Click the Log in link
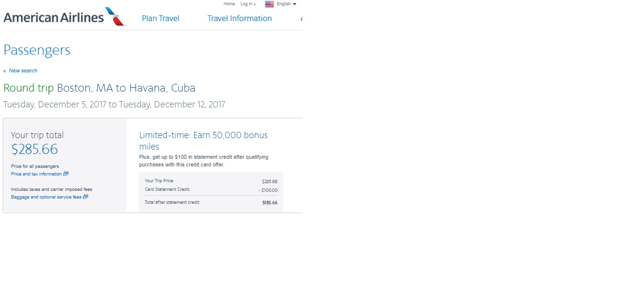The image size is (644, 293). (x=248, y=4)
